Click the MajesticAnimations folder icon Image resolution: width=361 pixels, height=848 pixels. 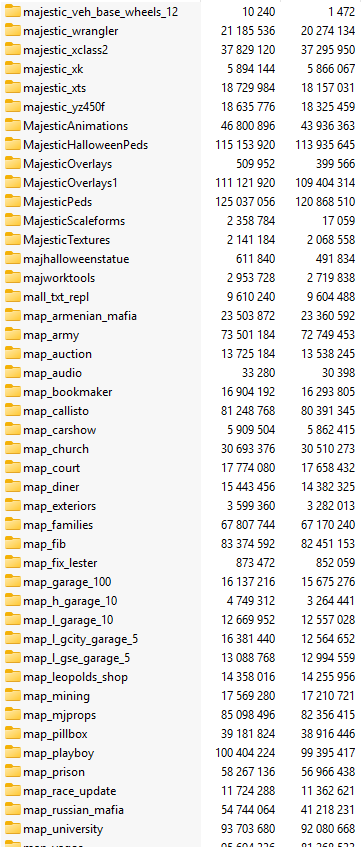tap(12, 125)
